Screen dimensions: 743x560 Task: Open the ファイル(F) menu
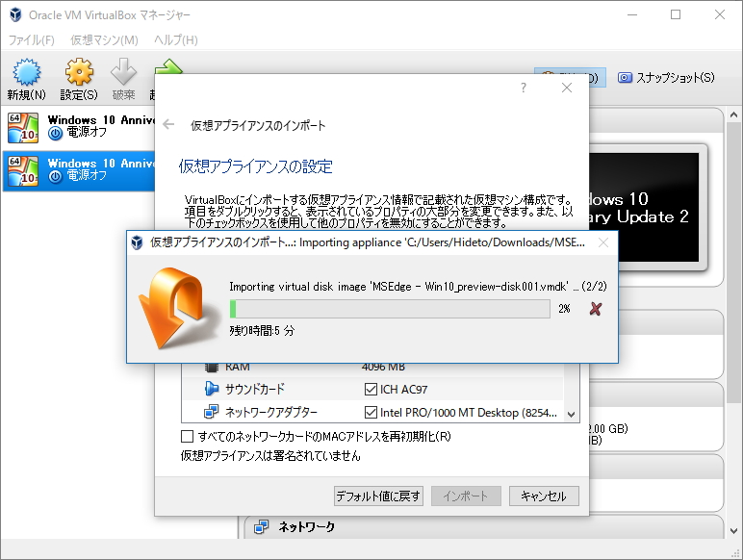31,39
